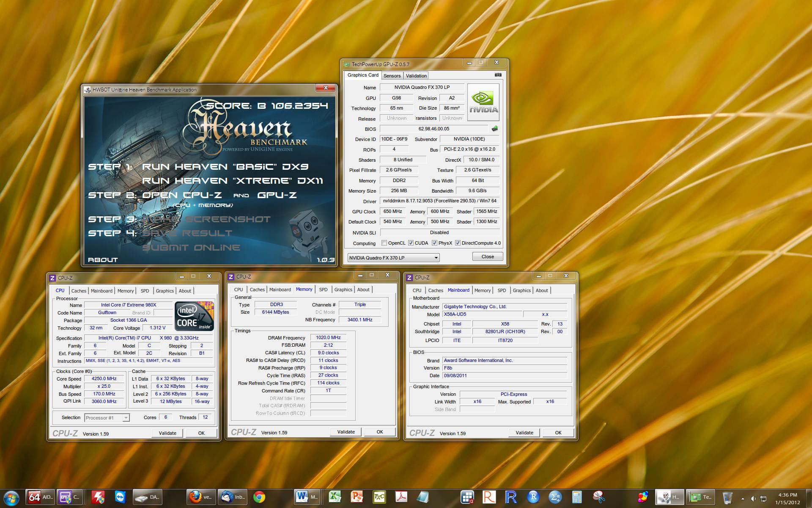
Task: Select Memory tab in the right CPU-Z window
Action: [x=483, y=290]
